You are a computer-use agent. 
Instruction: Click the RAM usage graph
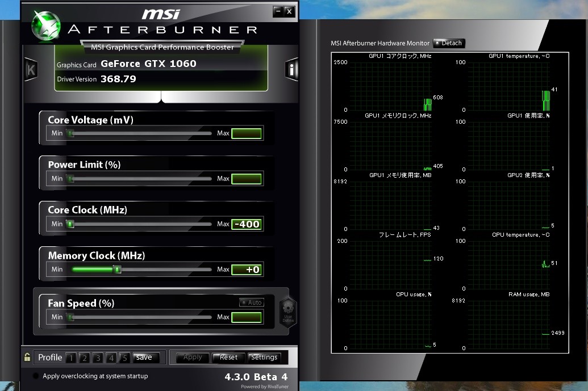509,325
